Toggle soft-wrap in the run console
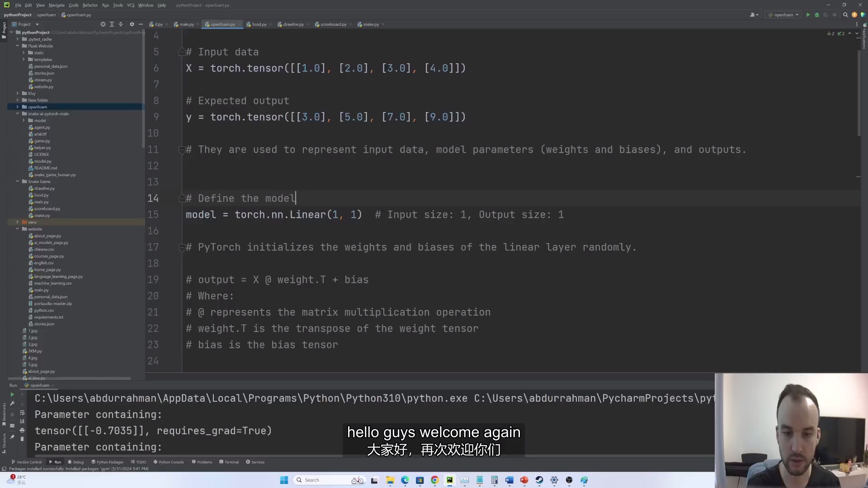The width and height of the screenshot is (868, 488). point(22,413)
